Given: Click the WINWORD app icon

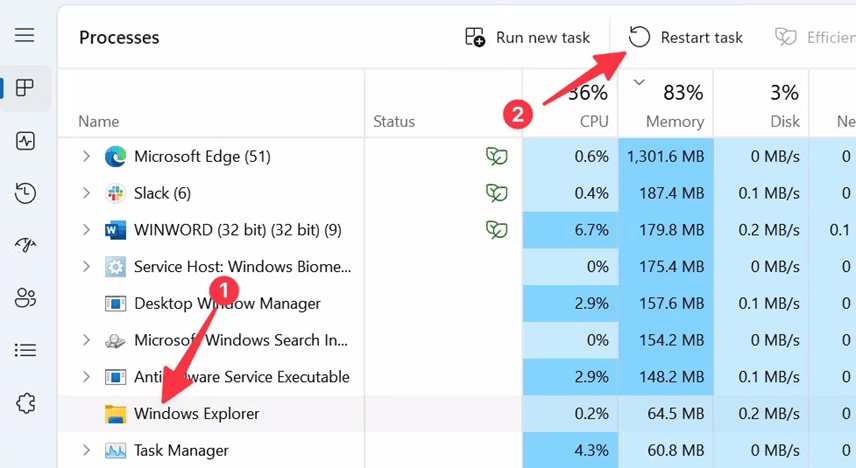Looking at the screenshot, I should click(x=115, y=230).
